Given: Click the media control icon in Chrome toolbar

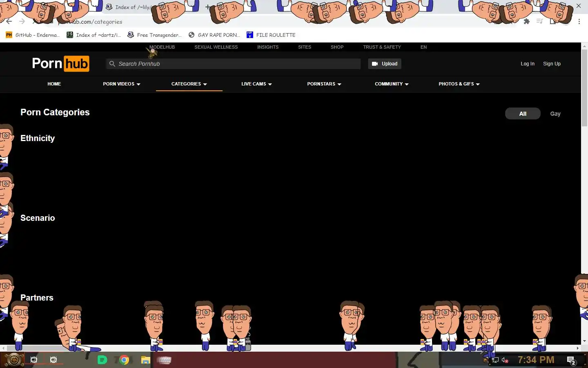Looking at the screenshot, I should click(x=540, y=22).
